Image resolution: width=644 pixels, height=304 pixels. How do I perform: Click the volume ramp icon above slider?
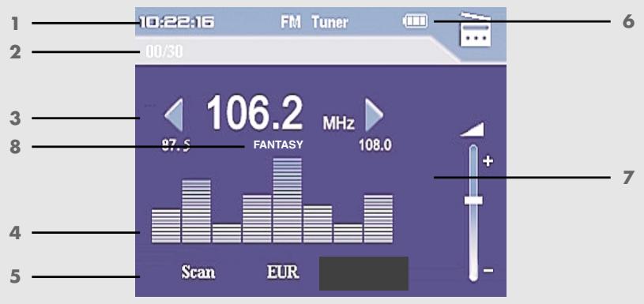473,129
